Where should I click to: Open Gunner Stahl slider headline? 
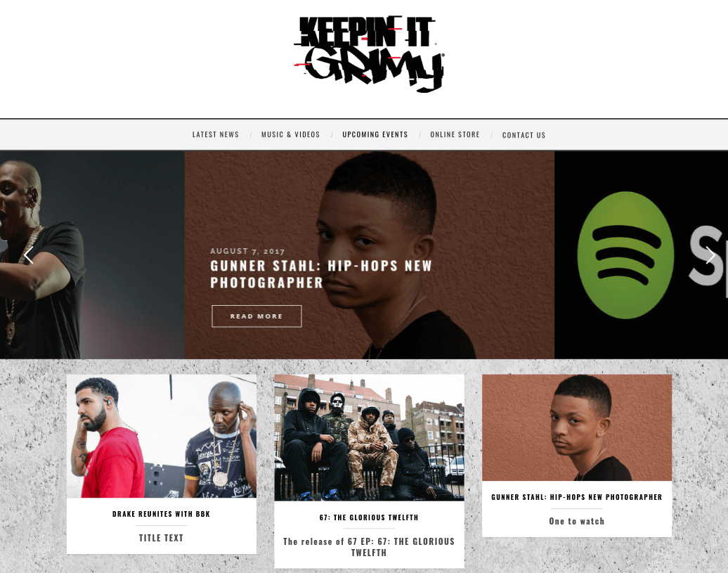pos(321,274)
